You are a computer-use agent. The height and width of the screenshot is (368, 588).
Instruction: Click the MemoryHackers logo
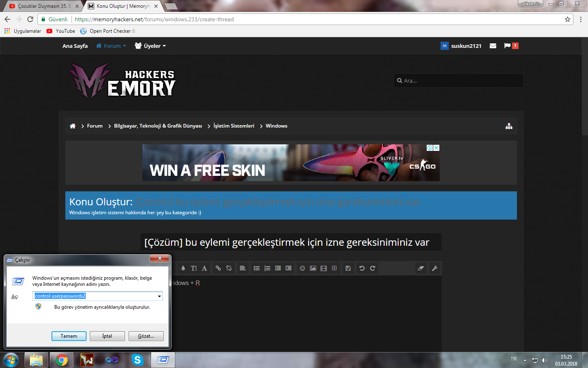(x=122, y=80)
